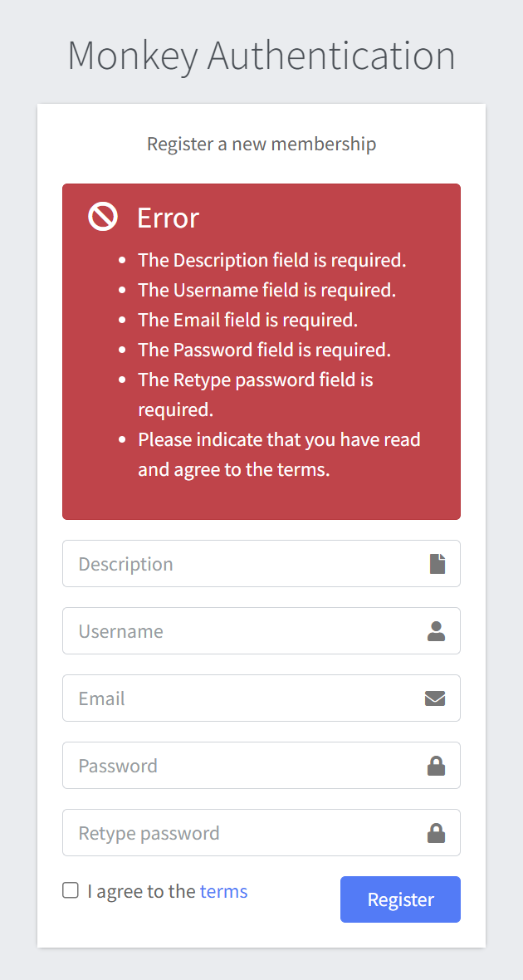Click the 'Monkey Authentication' title
The height and width of the screenshot is (980, 523).
[x=261, y=56]
